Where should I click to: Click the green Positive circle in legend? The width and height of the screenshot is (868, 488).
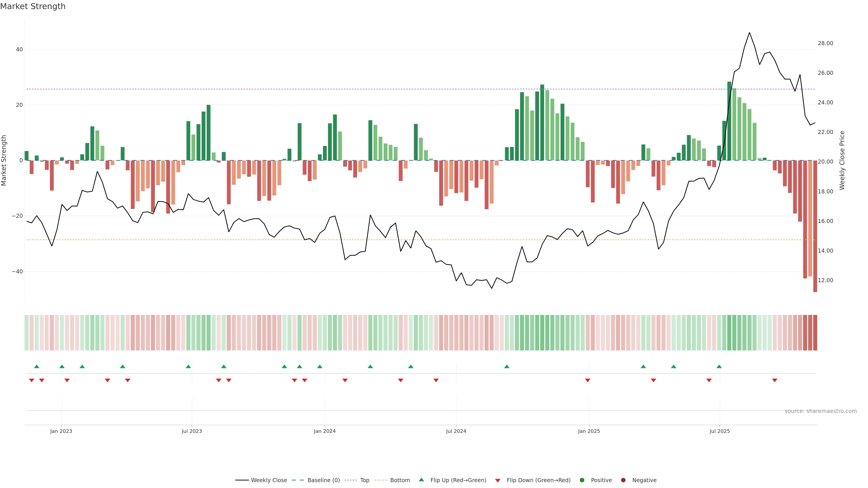pos(582,480)
